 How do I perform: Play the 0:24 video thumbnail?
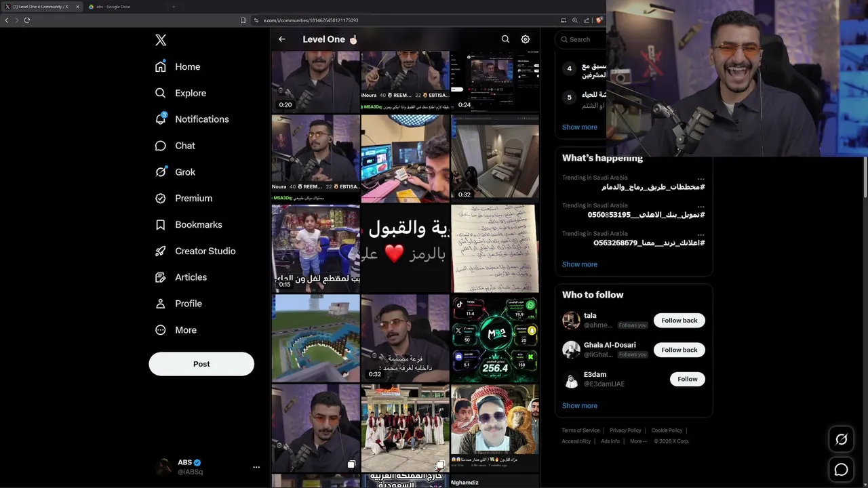495,81
